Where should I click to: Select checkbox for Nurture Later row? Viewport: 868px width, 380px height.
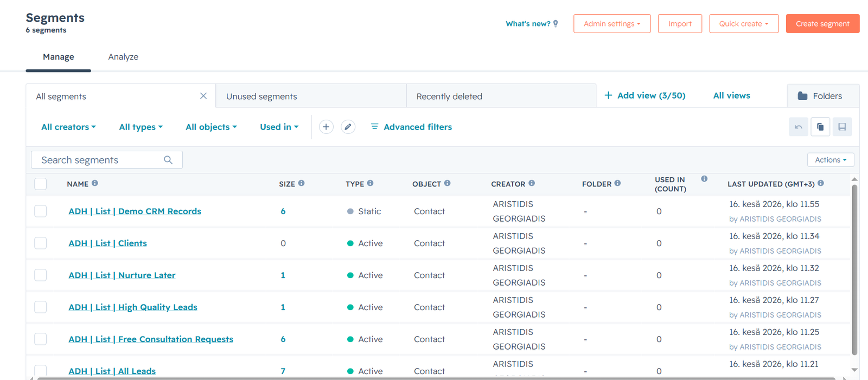41,275
